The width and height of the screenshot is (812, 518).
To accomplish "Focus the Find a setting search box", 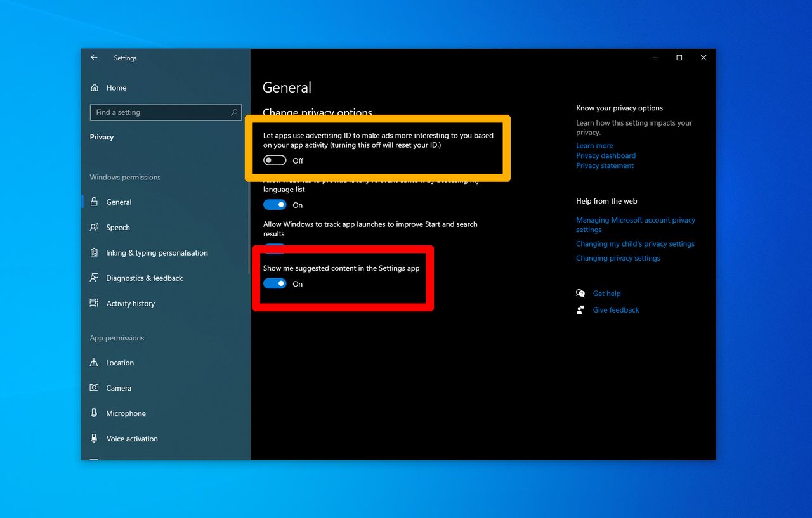I will point(166,112).
